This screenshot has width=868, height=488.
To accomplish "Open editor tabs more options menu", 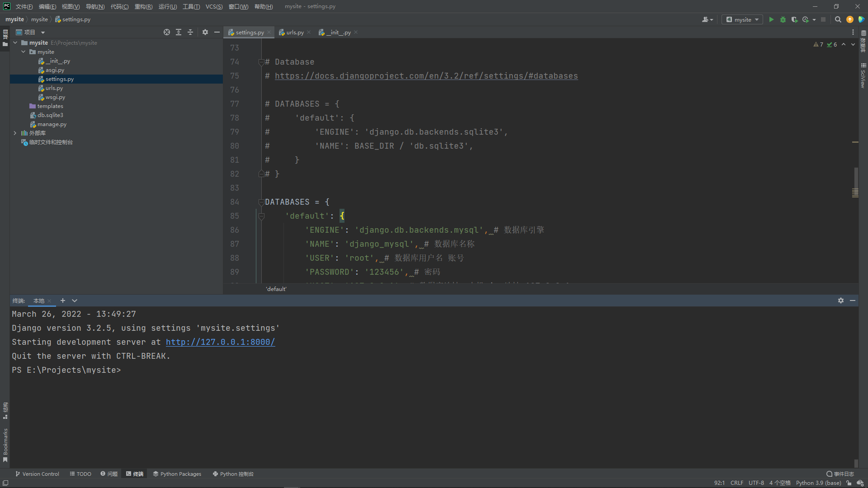I will coord(853,32).
